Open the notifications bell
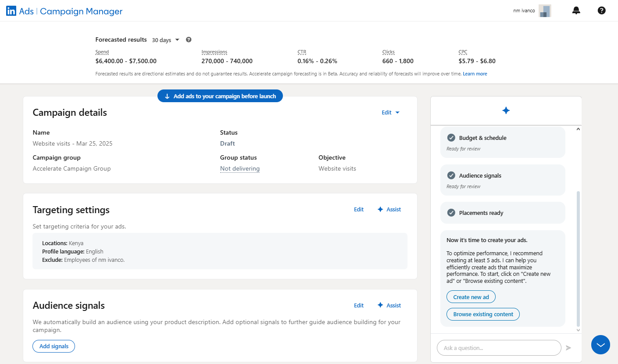Viewport: 618px width, 364px height. pos(576,11)
